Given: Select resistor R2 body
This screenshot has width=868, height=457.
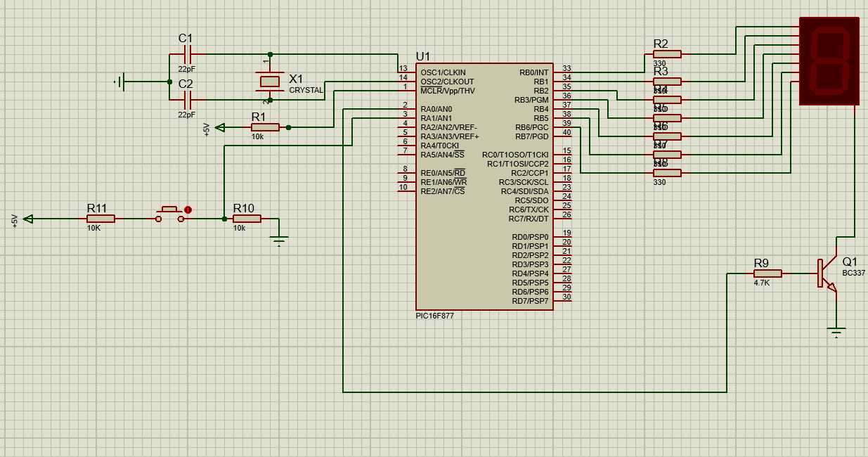Looking at the screenshot, I should 667,53.
